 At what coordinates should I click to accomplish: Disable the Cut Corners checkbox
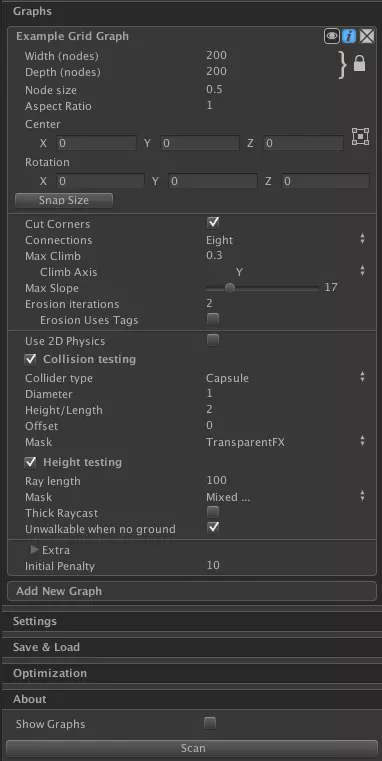tap(213, 223)
